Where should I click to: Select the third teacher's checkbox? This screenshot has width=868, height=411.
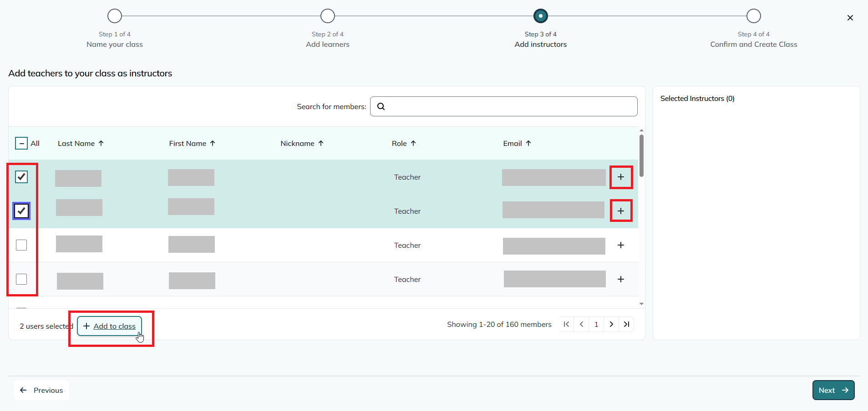click(21, 245)
